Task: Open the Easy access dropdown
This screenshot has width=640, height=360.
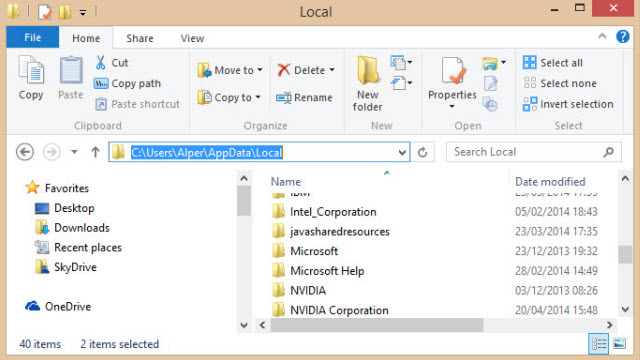Action: tap(401, 83)
